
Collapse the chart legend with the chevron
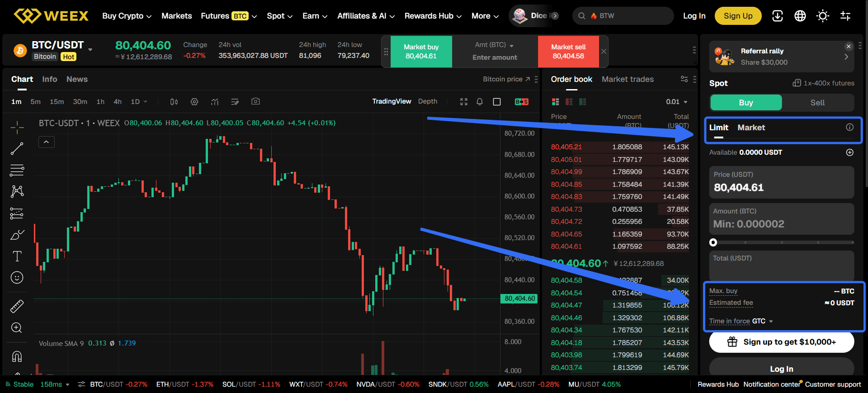pos(47,142)
